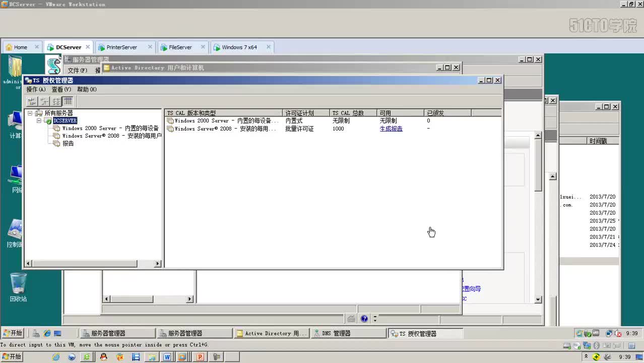Open the 查看(V) menu

[x=61, y=89]
